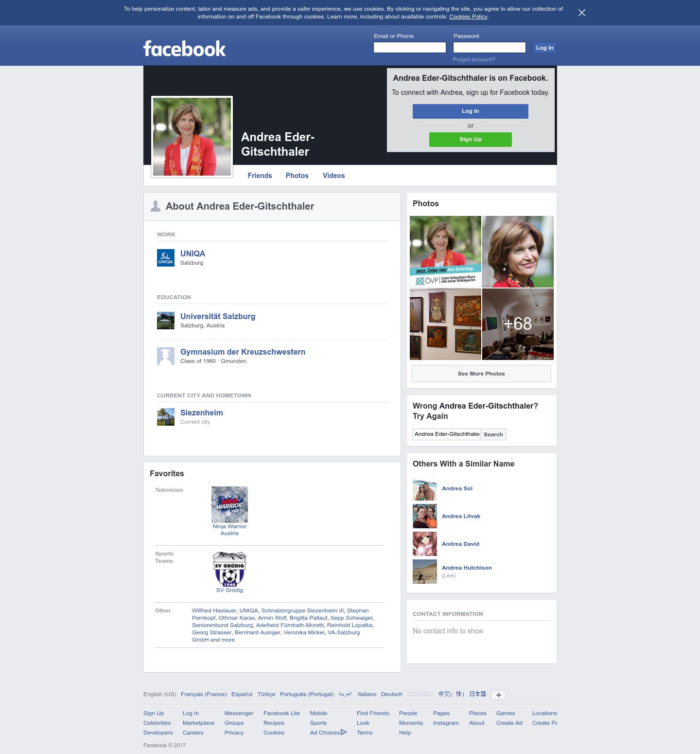Open the Universität Salzburg link
The image size is (700, 754).
pos(218,316)
